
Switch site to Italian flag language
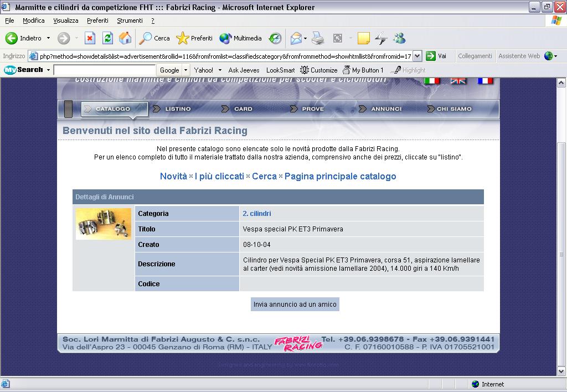point(431,81)
